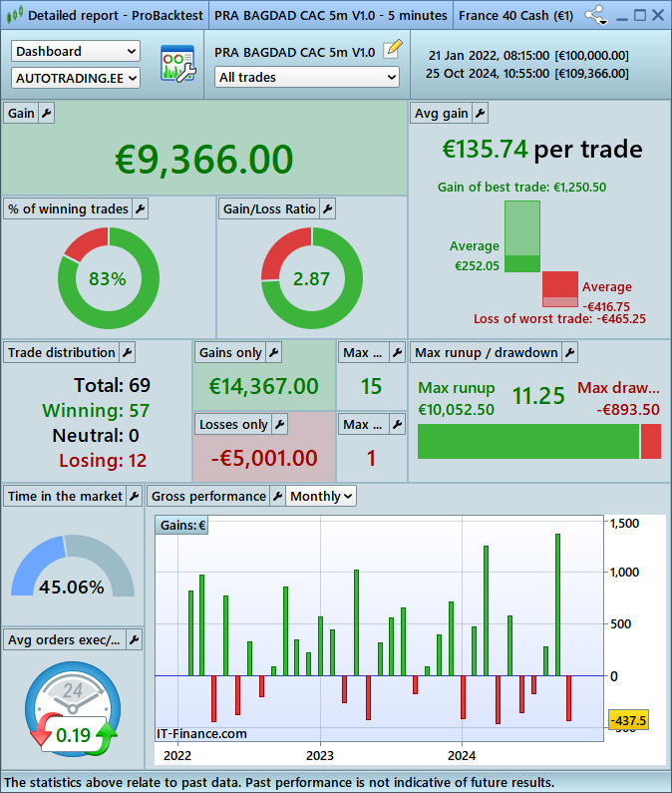Click the -437.5 value marker on chart axis
672x793 pixels.
pyautogui.click(x=628, y=720)
